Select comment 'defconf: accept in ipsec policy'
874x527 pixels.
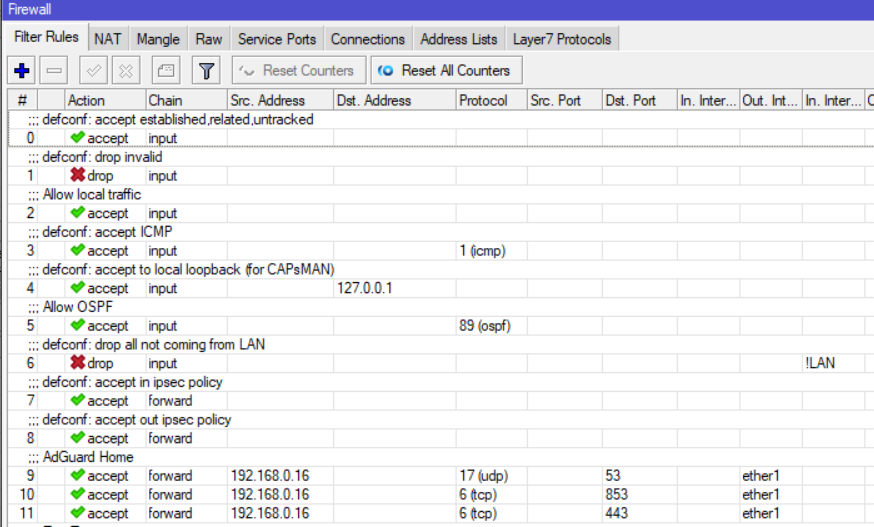click(x=132, y=382)
